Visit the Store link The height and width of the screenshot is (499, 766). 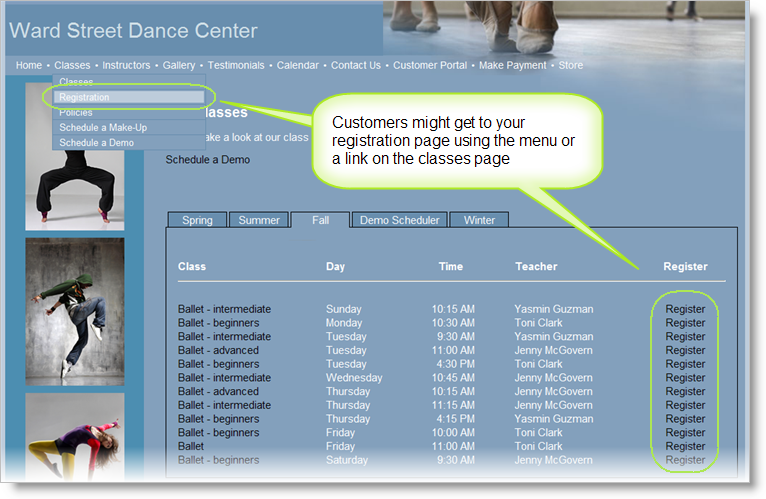pyautogui.click(x=570, y=65)
